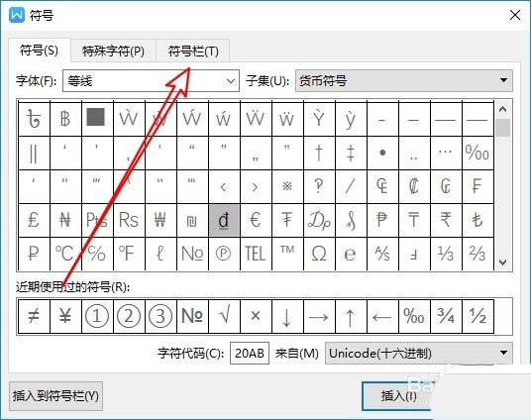Image resolution: width=531 pixels, height=420 pixels.
Task: Select the ‡ double dagger symbol
Action: pos(351,154)
